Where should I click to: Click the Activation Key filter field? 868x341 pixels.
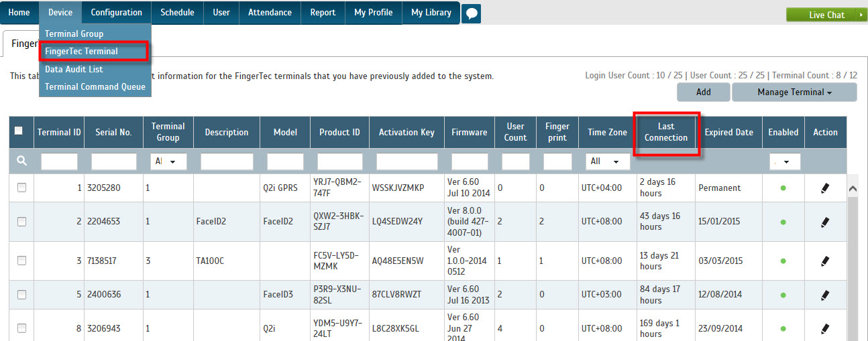(x=407, y=161)
